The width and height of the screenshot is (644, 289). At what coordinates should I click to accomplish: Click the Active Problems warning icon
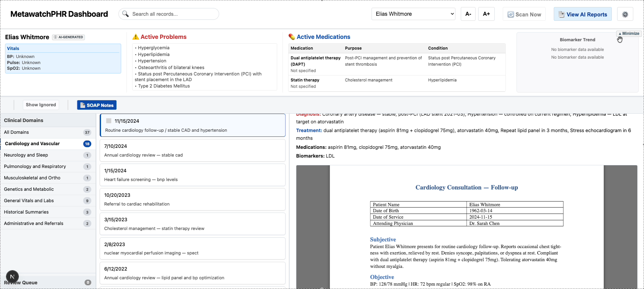pos(136,37)
